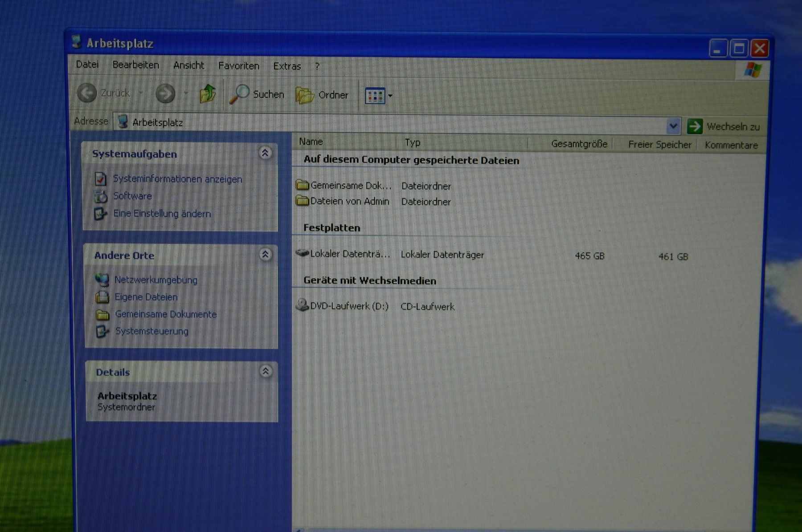
Task: Toggle the Ordner folders pane
Action: pyautogui.click(x=322, y=95)
